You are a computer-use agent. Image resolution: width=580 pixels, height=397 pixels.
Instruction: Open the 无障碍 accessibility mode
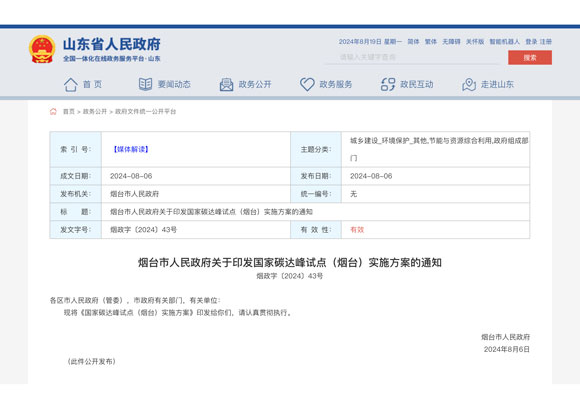pyautogui.click(x=451, y=41)
